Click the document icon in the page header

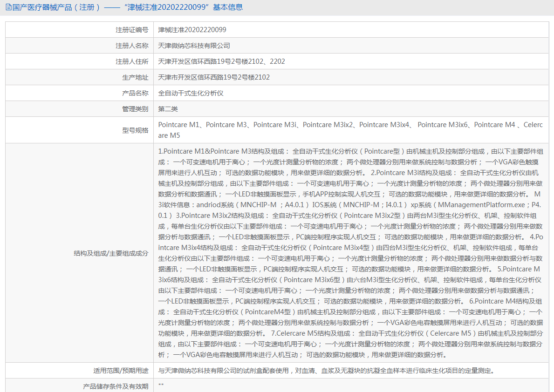pos(8,7)
